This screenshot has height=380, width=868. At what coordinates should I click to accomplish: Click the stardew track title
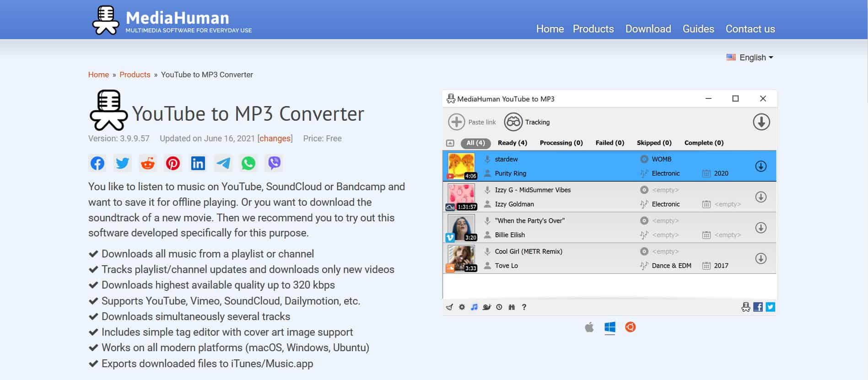click(507, 159)
